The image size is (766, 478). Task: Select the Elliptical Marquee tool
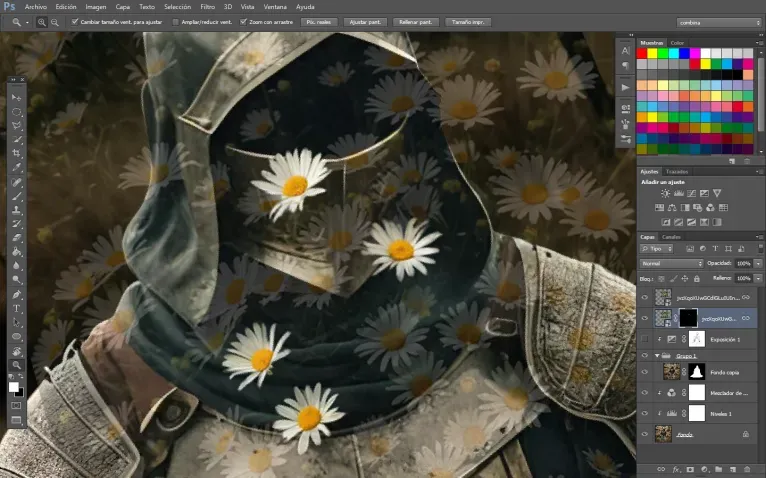[16, 112]
